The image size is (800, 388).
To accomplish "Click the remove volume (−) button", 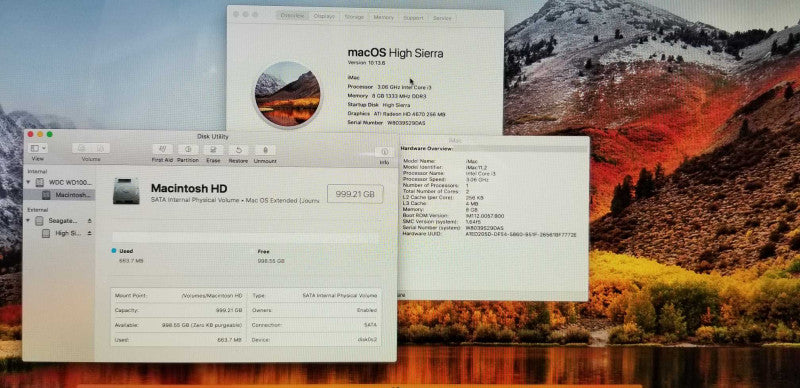I will [x=101, y=148].
